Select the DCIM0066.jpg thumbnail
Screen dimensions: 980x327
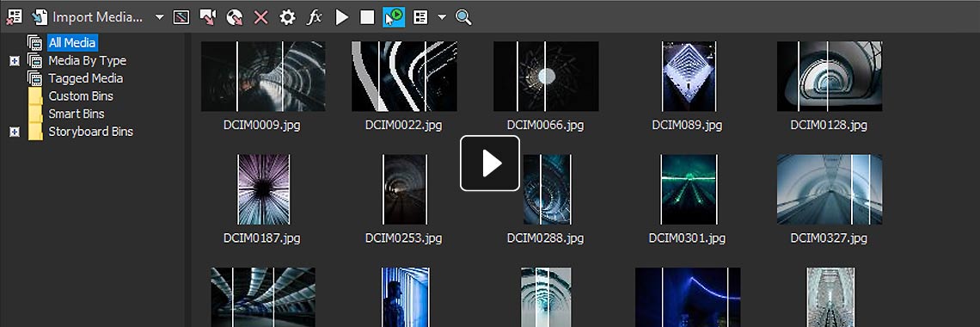coord(546,77)
